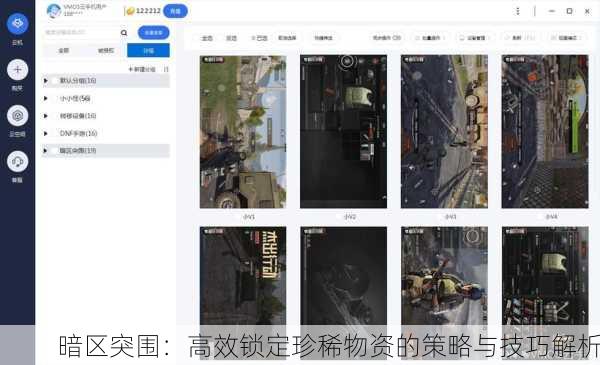
Task: Expand the third group in the tree
Action: [46, 116]
